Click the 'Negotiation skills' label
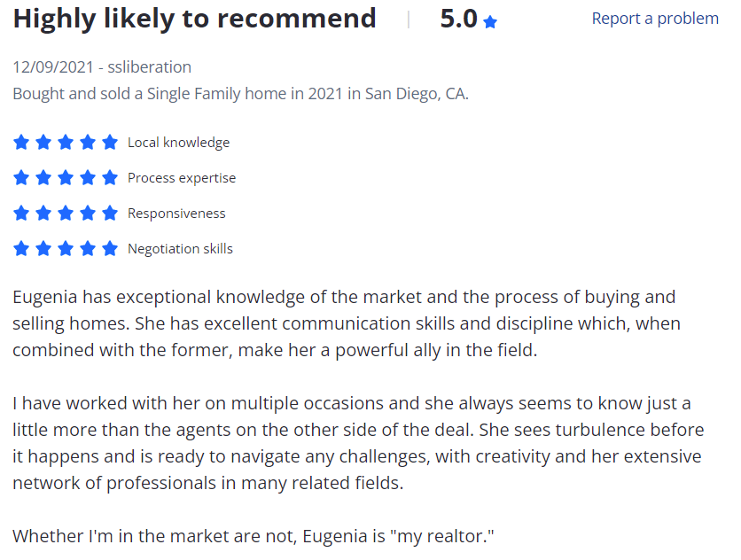 click(x=180, y=249)
